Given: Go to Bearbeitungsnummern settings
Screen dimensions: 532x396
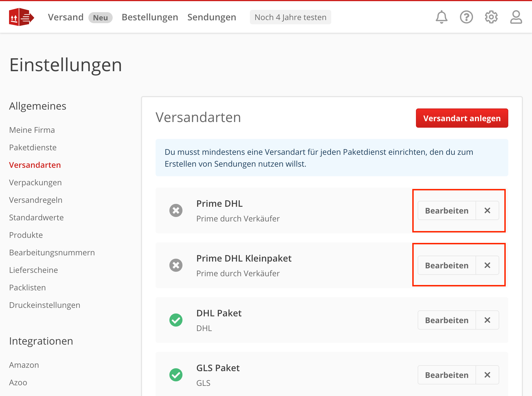Looking at the screenshot, I should coord(52,253).
